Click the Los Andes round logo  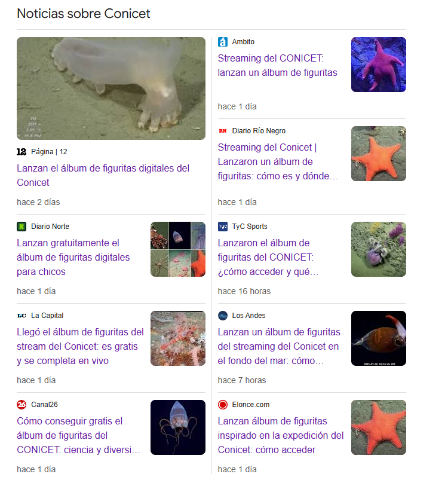pos(223,315)
